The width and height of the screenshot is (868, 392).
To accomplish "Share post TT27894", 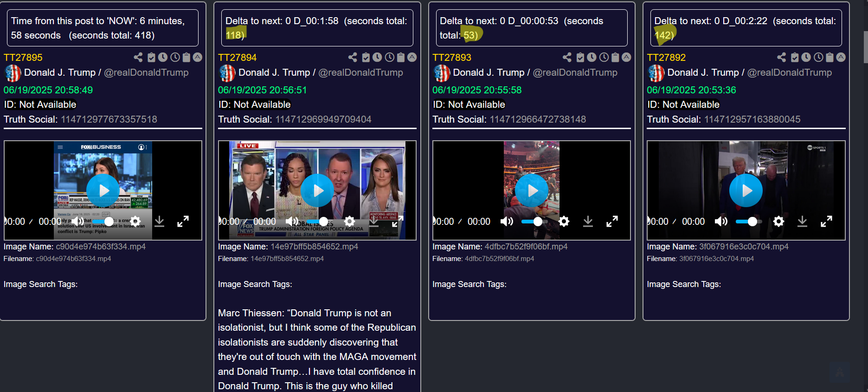I will pyautogui.click(x=353, y=57).
